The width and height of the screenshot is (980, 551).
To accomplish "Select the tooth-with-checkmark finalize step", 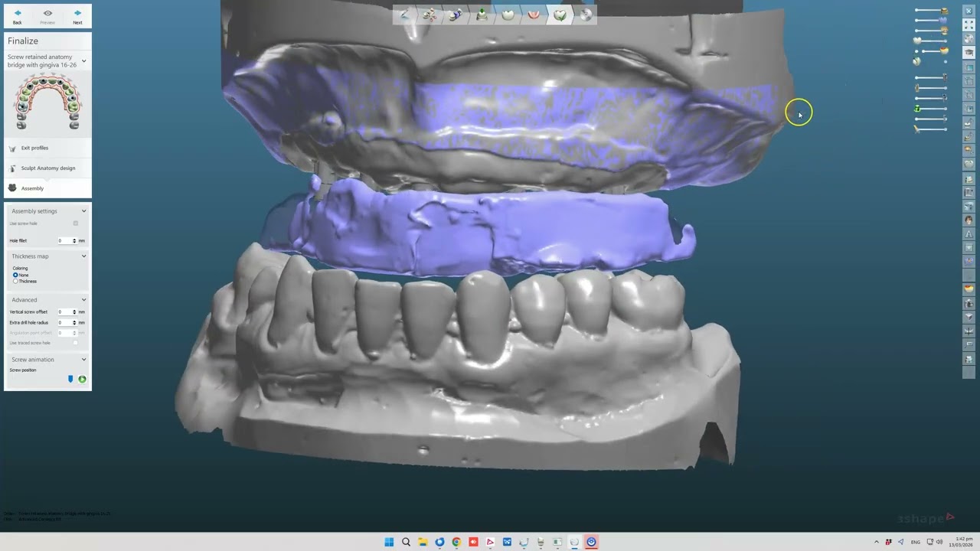I will [560, 15].
